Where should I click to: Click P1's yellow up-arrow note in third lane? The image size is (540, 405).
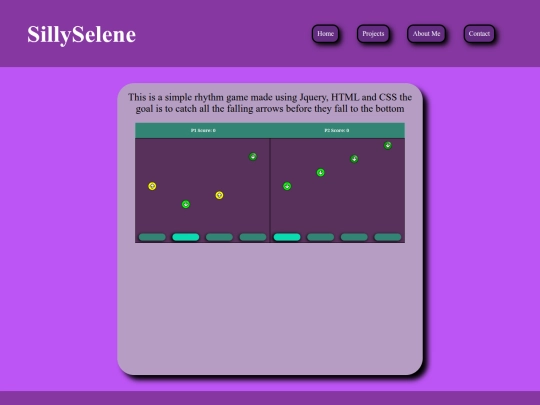point(219,195)
